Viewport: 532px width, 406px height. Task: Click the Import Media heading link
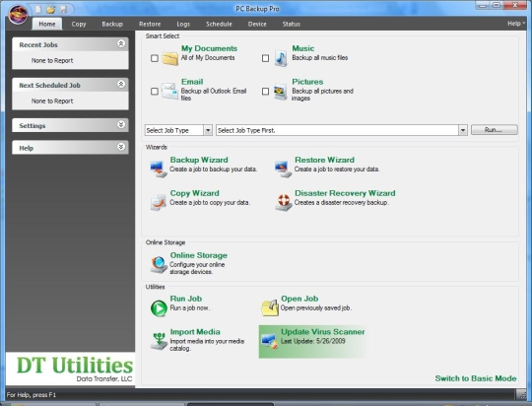pyautogui.click(x=195, y=332)
